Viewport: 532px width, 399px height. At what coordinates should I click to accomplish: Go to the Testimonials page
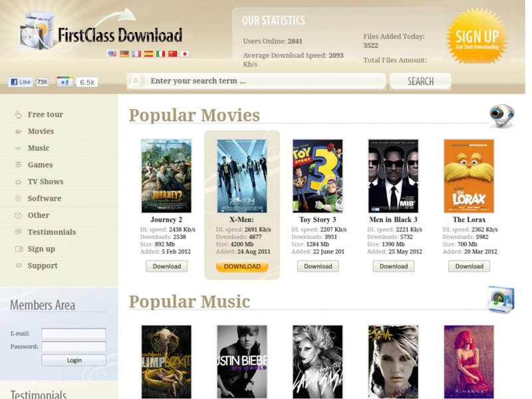click(x=52, y=232)
